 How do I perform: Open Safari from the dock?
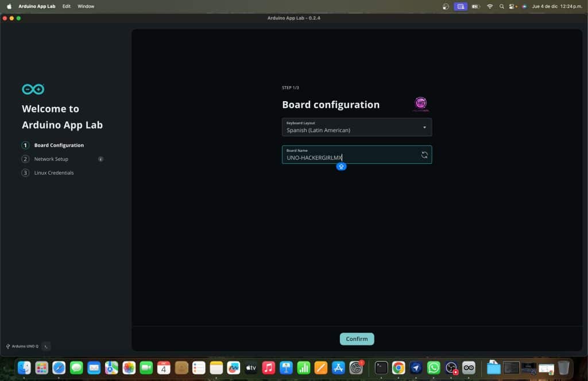pos(59,368)
